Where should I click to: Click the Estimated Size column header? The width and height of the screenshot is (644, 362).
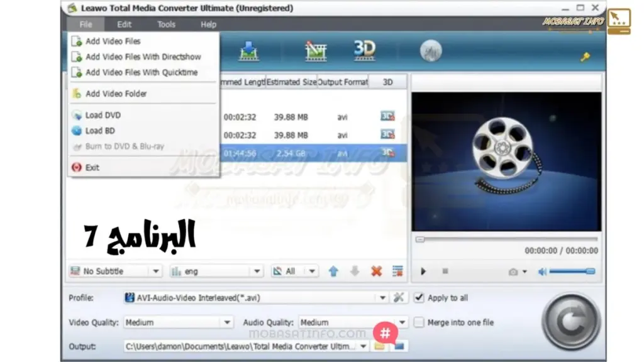click(291, 82)
